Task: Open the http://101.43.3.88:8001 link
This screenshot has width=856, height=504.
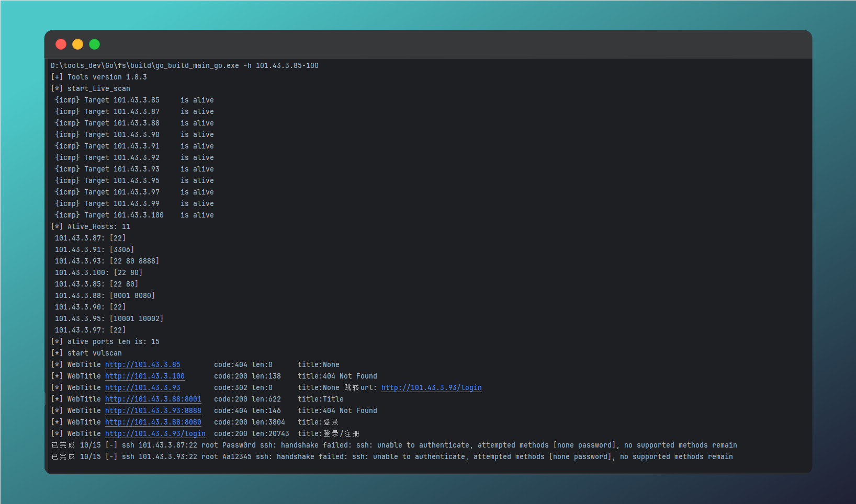Action: tap(152, 399)
